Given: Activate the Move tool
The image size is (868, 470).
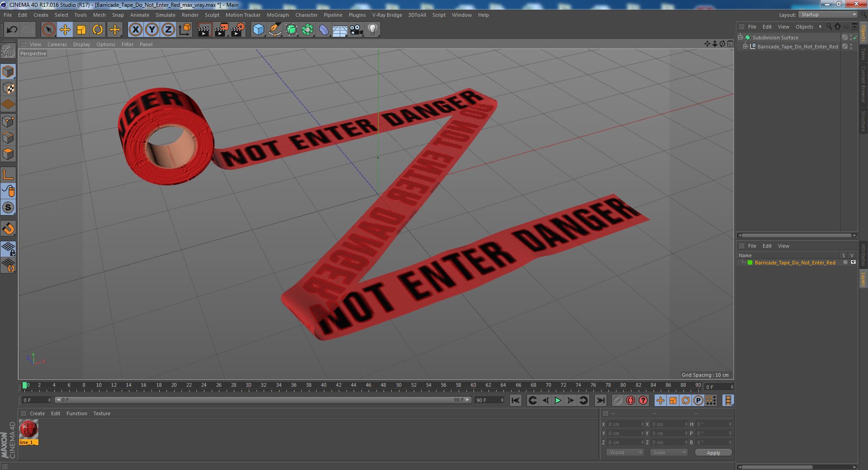Looking at the screenshot, I should (x=65, y=30).
